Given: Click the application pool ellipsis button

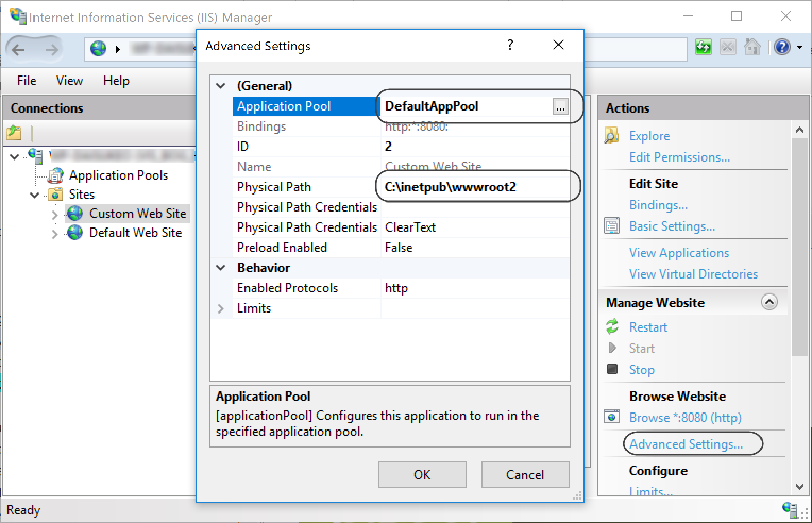Looking at the screenshot, I should pyautogui.click(x=561, y=106).
